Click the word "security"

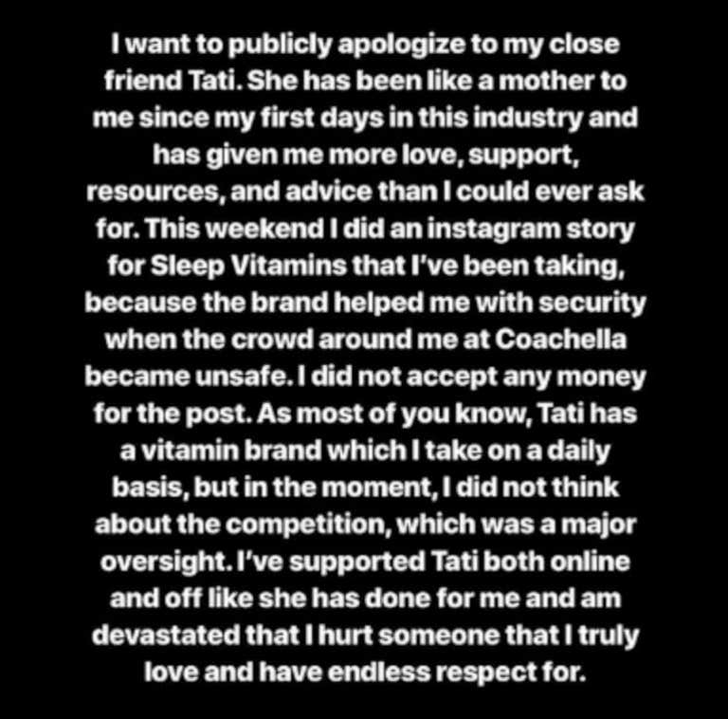[592, 304]
